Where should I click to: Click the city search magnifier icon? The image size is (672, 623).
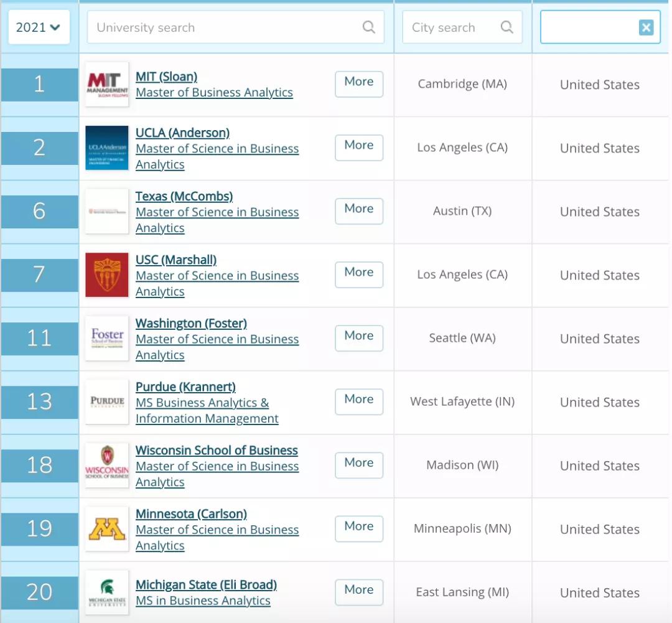506,27
